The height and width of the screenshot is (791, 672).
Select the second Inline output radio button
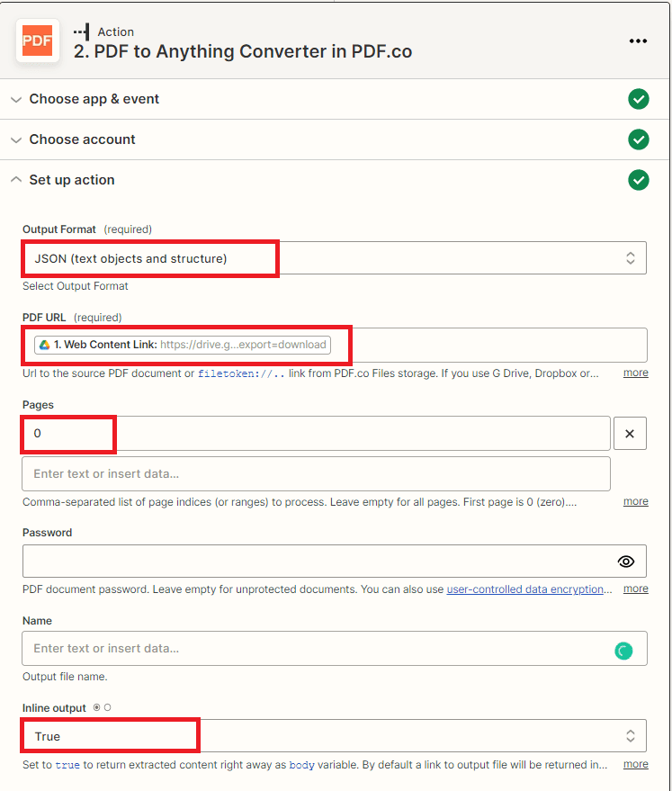click(x=107, y=708)
